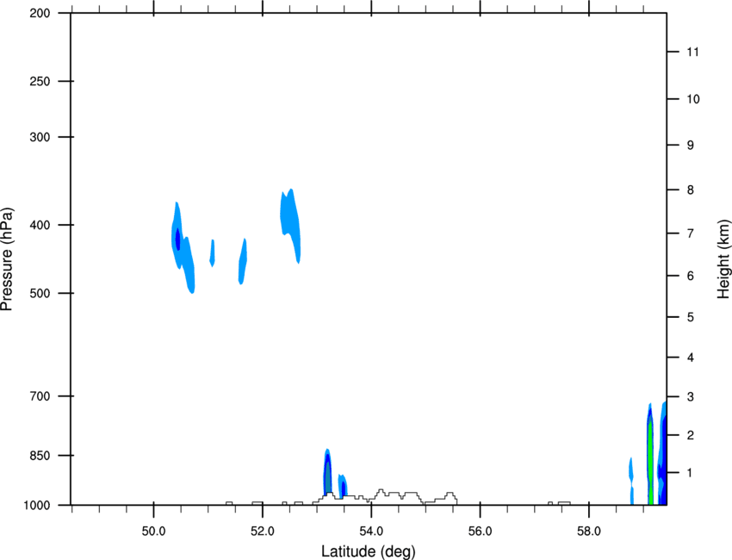Click the terrain outline near 54.2 latitude

(382, 491)
